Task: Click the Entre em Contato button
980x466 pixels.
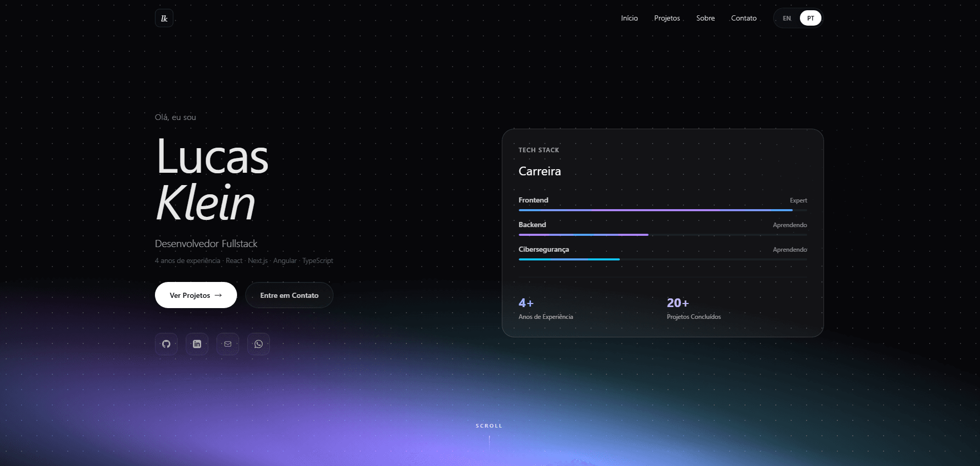Action: (x=289, y=295)
